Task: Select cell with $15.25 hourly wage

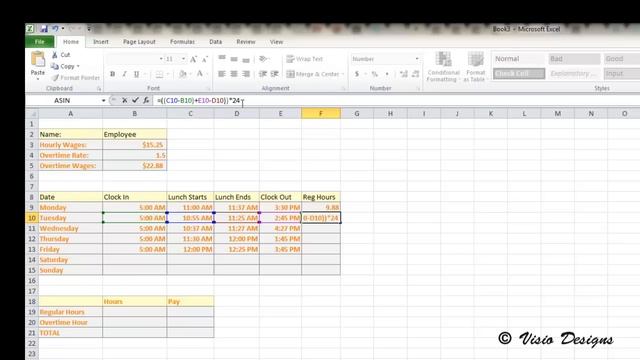Action: click(134, 145)
